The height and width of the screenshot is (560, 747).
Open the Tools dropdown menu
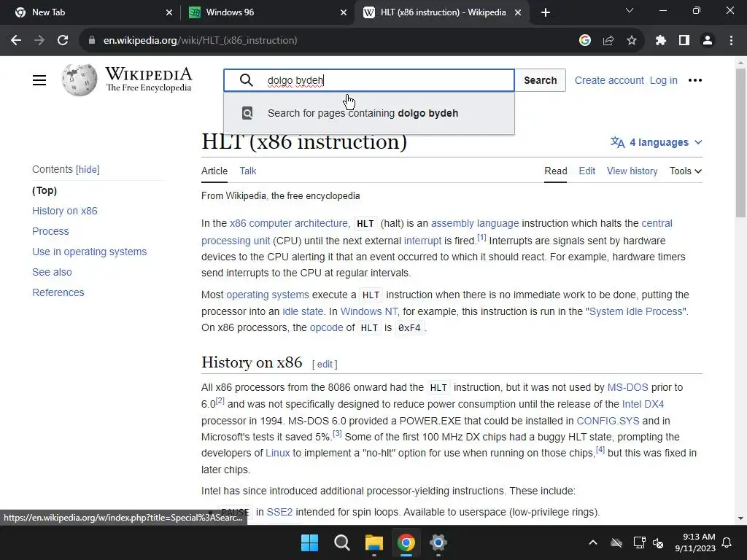pos(686,171)
